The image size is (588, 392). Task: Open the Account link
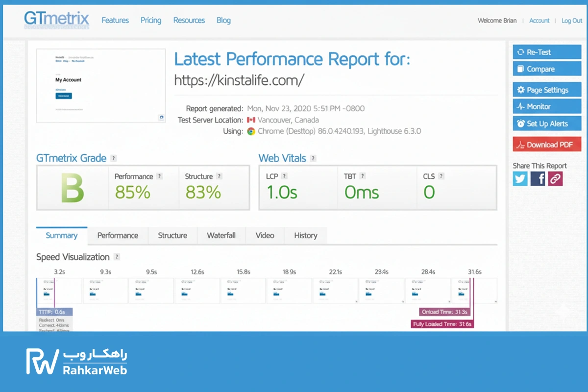[539, 21]
